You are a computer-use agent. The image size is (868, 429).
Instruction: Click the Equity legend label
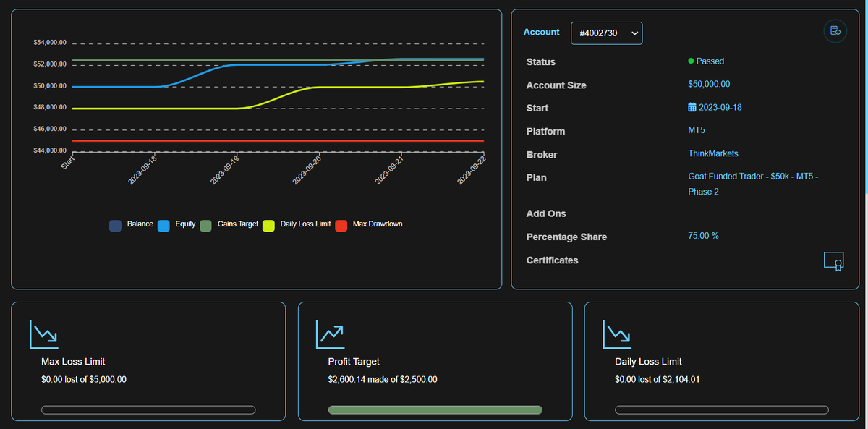click(185, 224)
